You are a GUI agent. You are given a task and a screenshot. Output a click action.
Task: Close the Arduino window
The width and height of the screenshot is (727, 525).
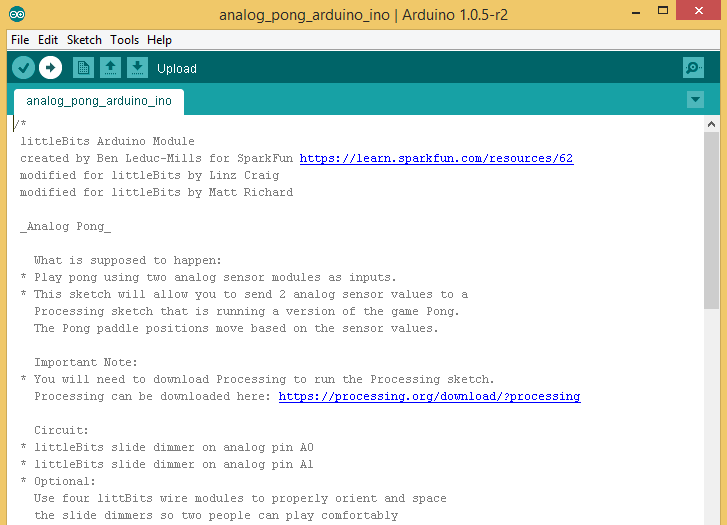698,10
